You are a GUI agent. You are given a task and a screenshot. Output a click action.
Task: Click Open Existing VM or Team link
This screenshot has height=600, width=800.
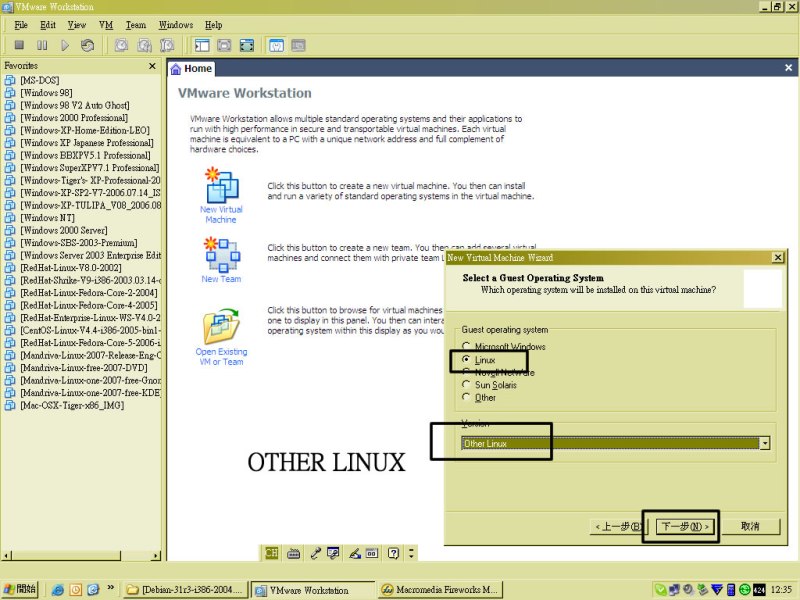click(x=221, y=357)
